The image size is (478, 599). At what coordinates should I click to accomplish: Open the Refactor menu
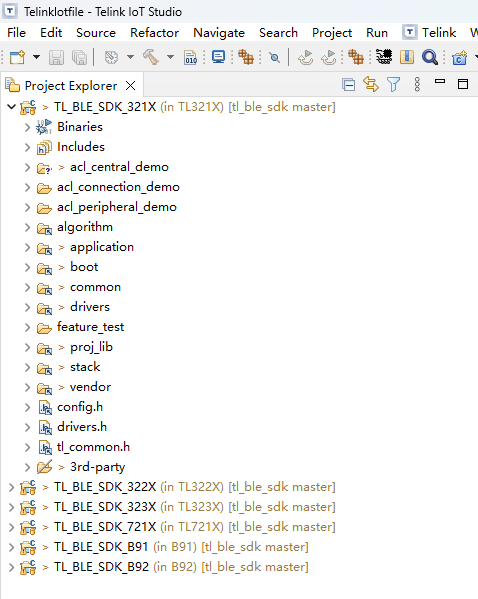click(154, 32)
